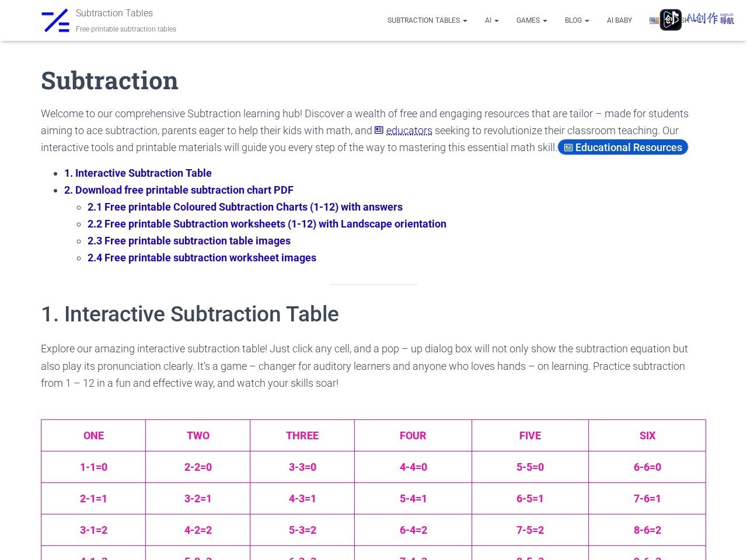Click the 8-6=2 table cell
Viewport: 747px width, 560px height.
[x=647, y=530]
